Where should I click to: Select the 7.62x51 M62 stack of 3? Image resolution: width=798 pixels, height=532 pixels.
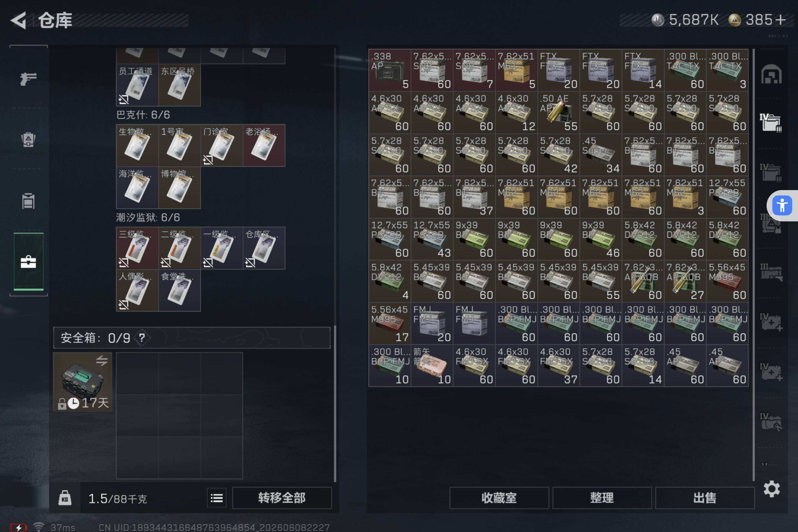click(x=685, y=197)
